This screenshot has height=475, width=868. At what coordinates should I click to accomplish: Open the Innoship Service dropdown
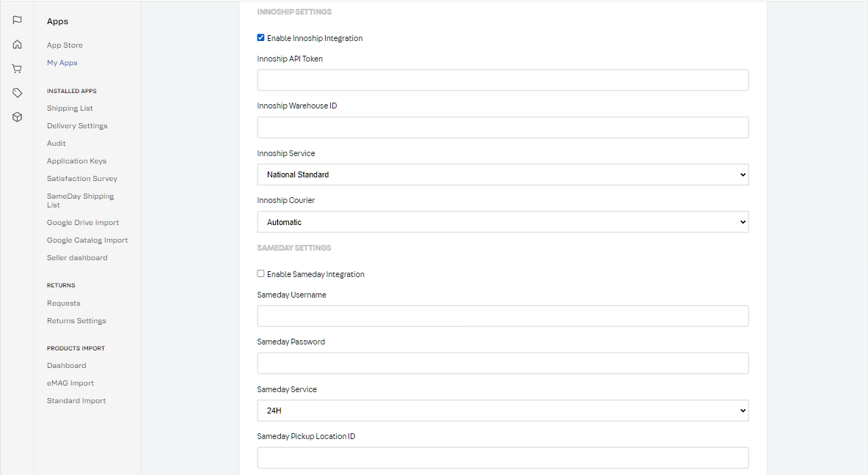503,174
